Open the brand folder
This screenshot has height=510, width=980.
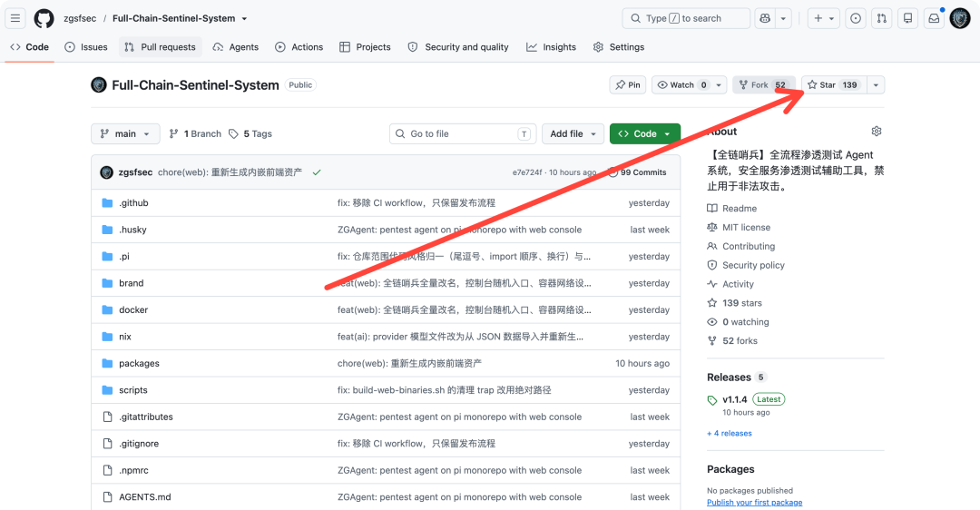pos(132,283)
